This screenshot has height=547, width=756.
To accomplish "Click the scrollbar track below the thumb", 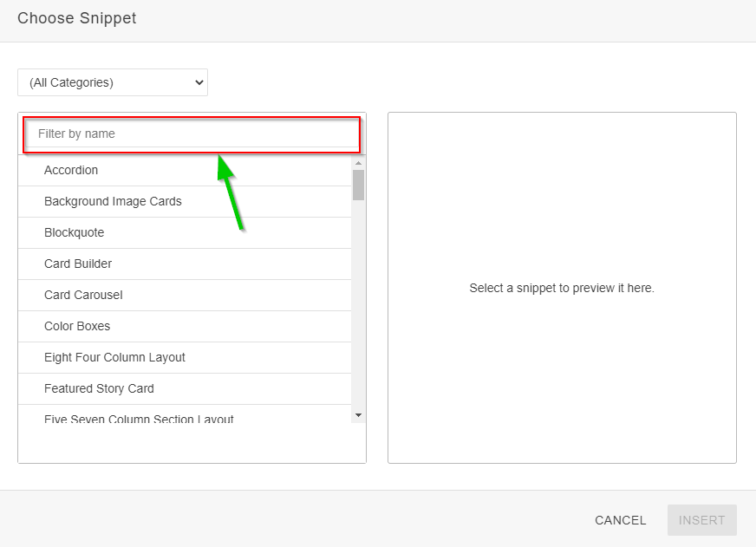I will (358, 303).
